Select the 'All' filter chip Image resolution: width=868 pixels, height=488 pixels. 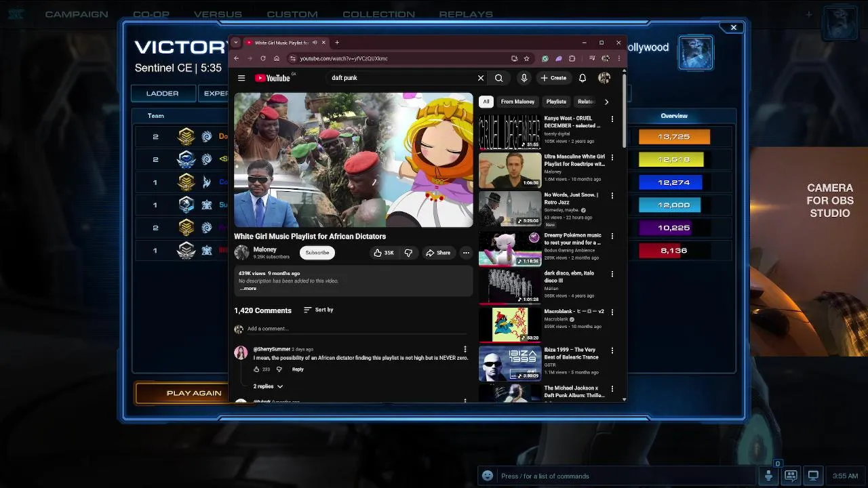486,102
